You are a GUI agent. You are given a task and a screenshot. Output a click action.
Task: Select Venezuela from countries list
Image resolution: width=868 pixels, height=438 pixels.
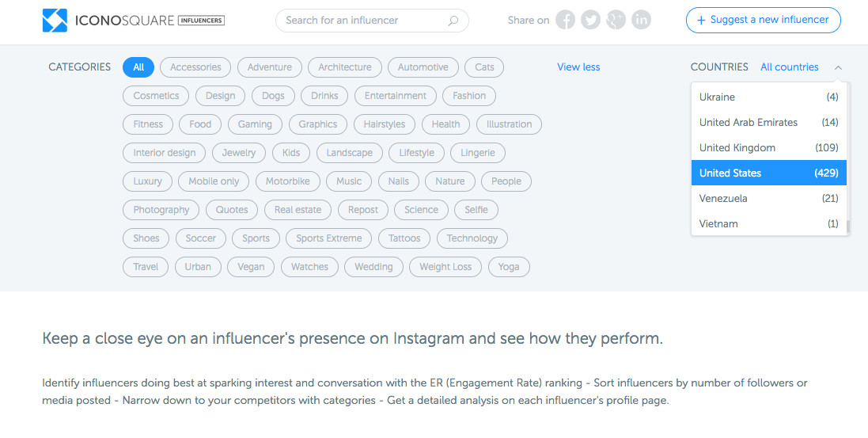point(769,199)
